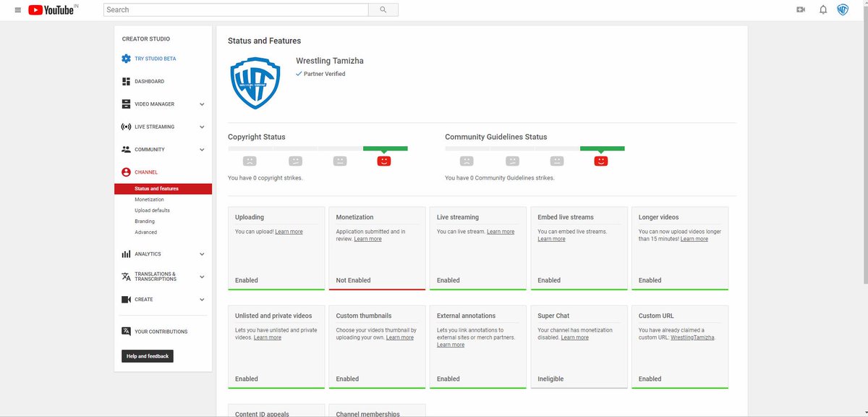Click the Analytics bar chart icon

point(127,254)
